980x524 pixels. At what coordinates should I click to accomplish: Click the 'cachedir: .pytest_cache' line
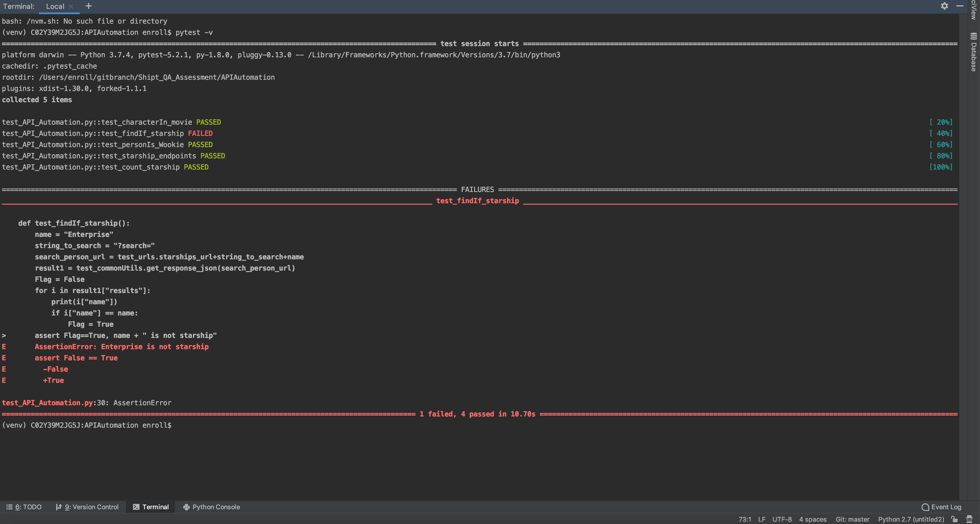point(49,66)
